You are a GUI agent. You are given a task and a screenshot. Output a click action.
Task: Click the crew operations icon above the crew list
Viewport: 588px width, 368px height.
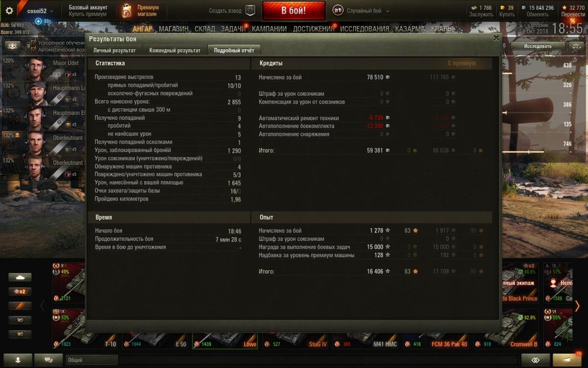[x=12, y=46]
